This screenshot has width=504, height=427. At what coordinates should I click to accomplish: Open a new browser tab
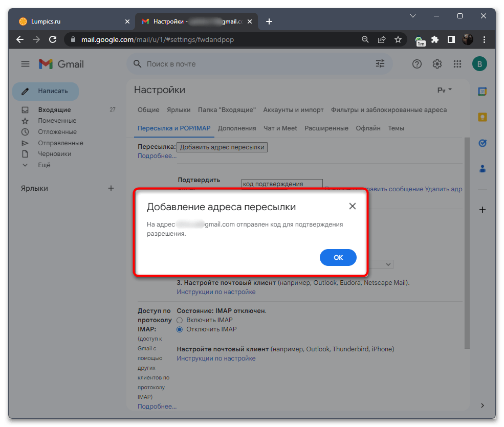pyautogui.click(x=269, y=21)
